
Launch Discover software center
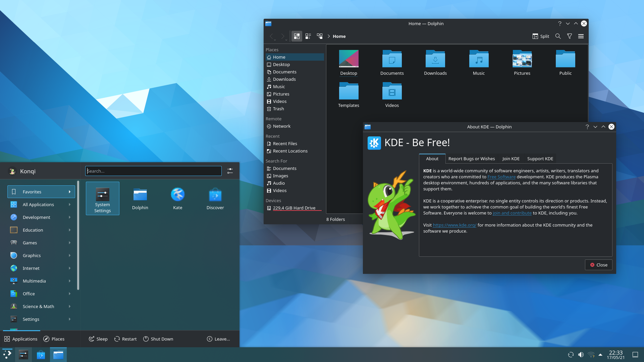[x=215, y=197]
